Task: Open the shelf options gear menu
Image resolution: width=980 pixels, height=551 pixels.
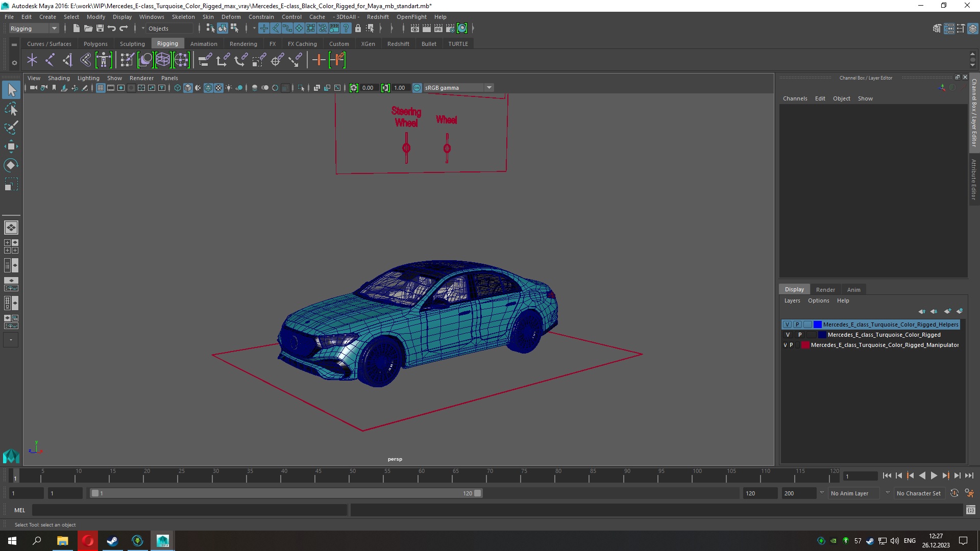Action: click(14, 63)
